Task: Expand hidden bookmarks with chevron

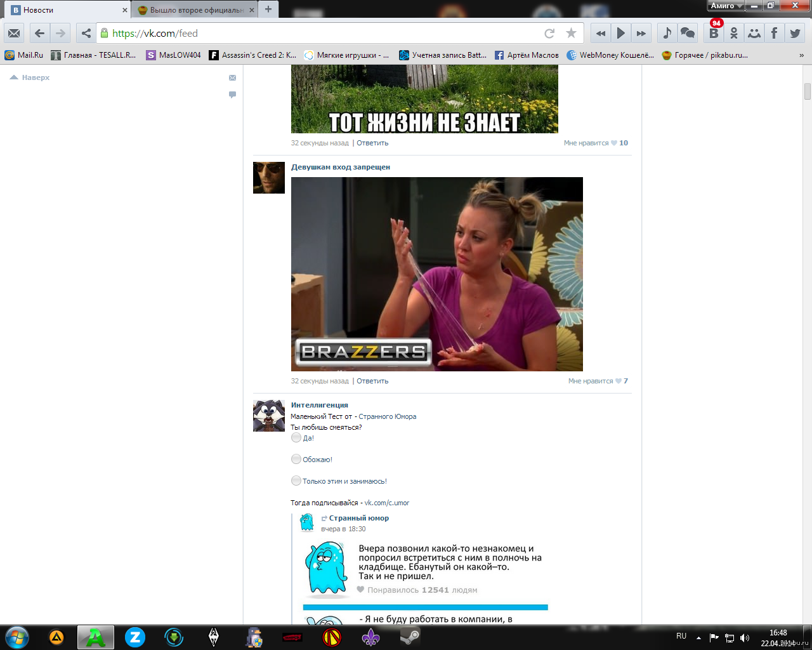Action: [x=801, y=55]
